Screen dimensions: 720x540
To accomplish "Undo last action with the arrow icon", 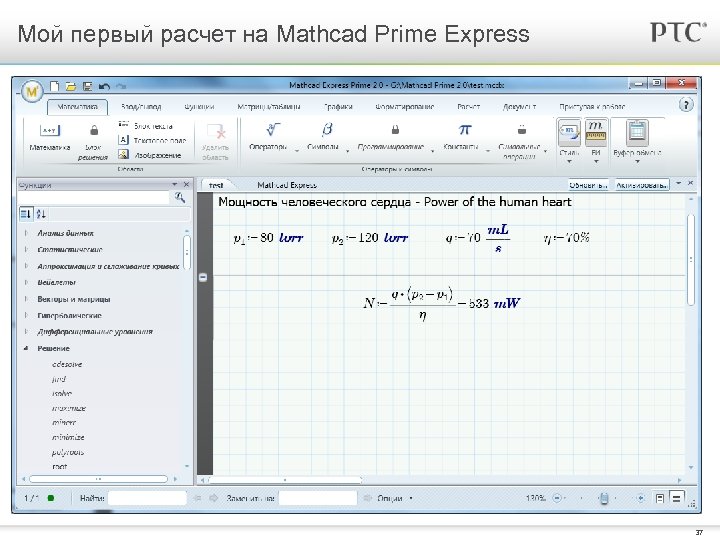I will tap(104, 86).
